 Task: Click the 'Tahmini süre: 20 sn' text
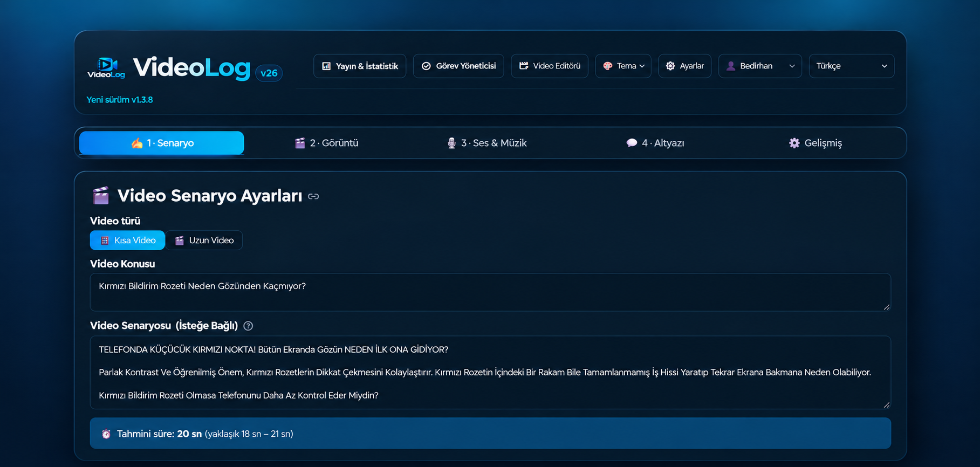click(159, 434)
